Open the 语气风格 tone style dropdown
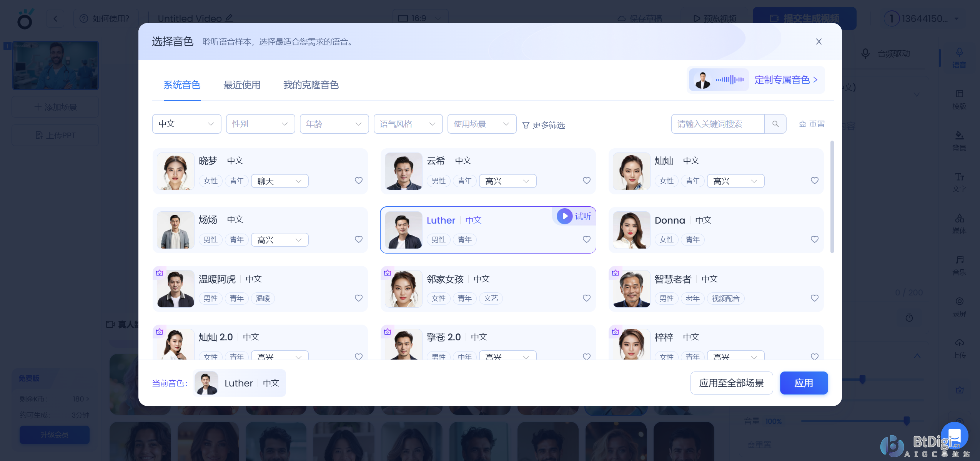The width and height of the screenshot is (980, 461). click(x=408, y=124)
